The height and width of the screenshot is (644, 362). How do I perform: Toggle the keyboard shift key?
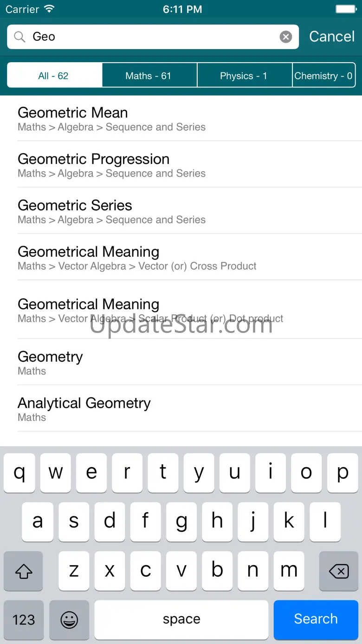[23, 572]
